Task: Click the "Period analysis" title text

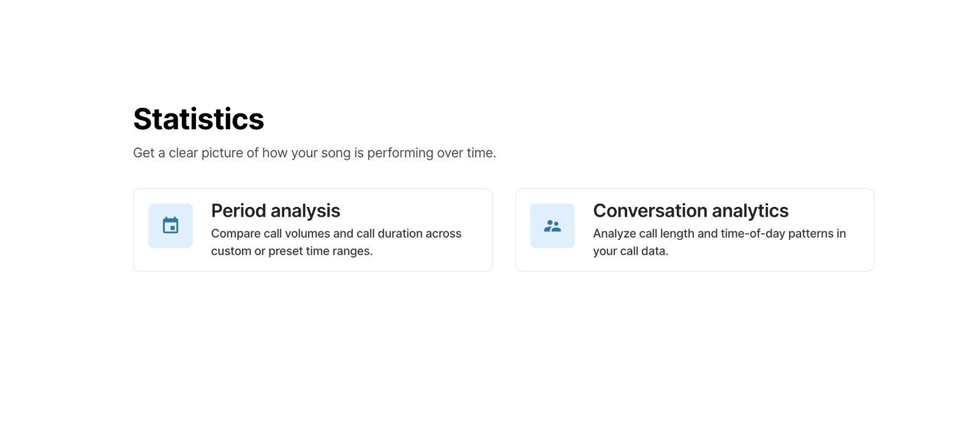Action: coord(276,211)
